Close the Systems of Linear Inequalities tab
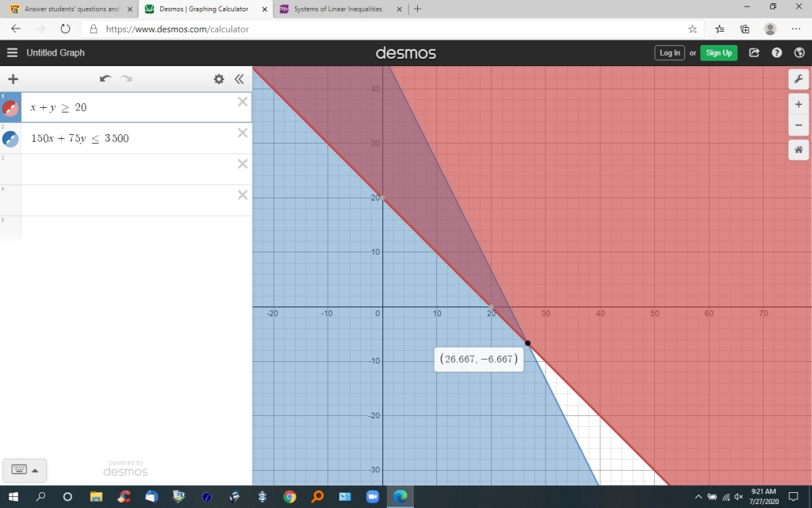Screen dimensions: 812x508 coord(400,9)
